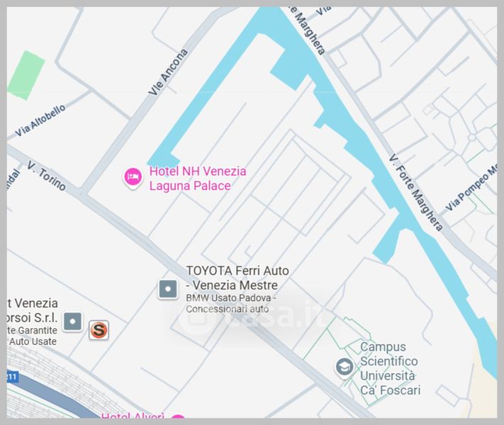The image size is (504, 425).
Task: Click the orange S logo map marker
Action: click(x=99, y=330)
